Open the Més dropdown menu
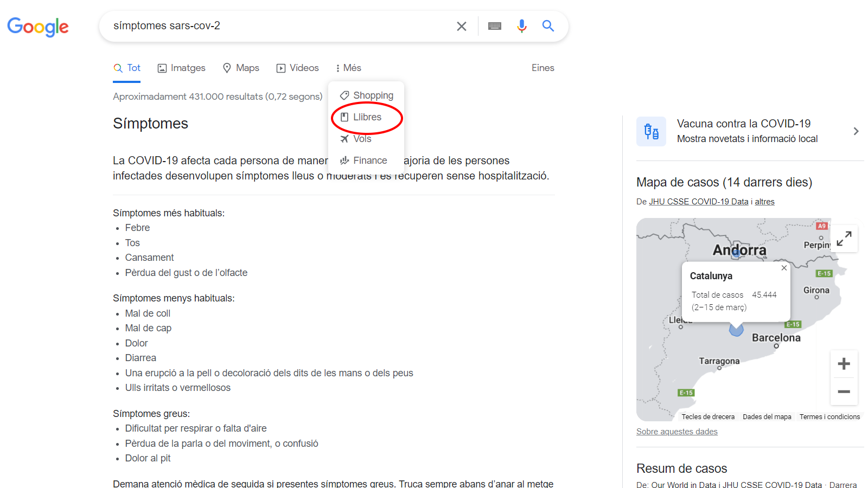This screenshot has width=868, height=488. click(x=348, y=68)
